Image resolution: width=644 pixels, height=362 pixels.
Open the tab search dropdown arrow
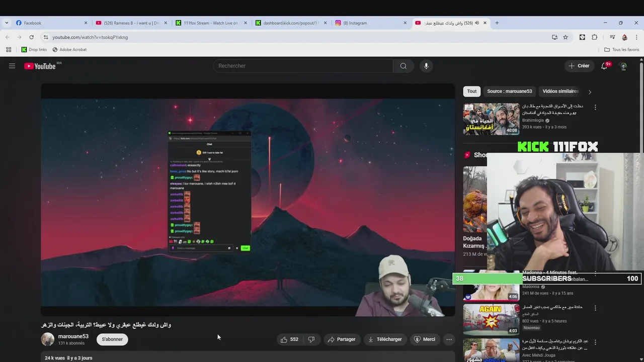[7, 23]
